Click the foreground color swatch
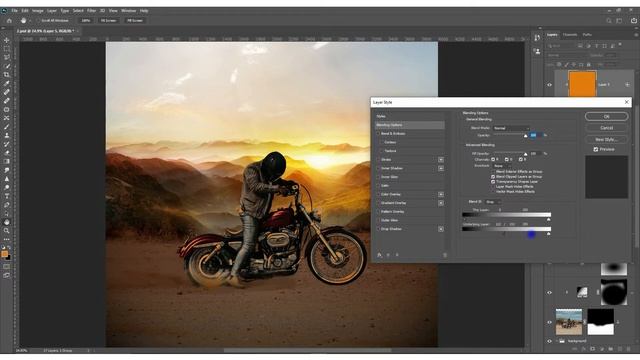Screen dimensions: 640x360 pyautogui.click(x=4, y=254)
